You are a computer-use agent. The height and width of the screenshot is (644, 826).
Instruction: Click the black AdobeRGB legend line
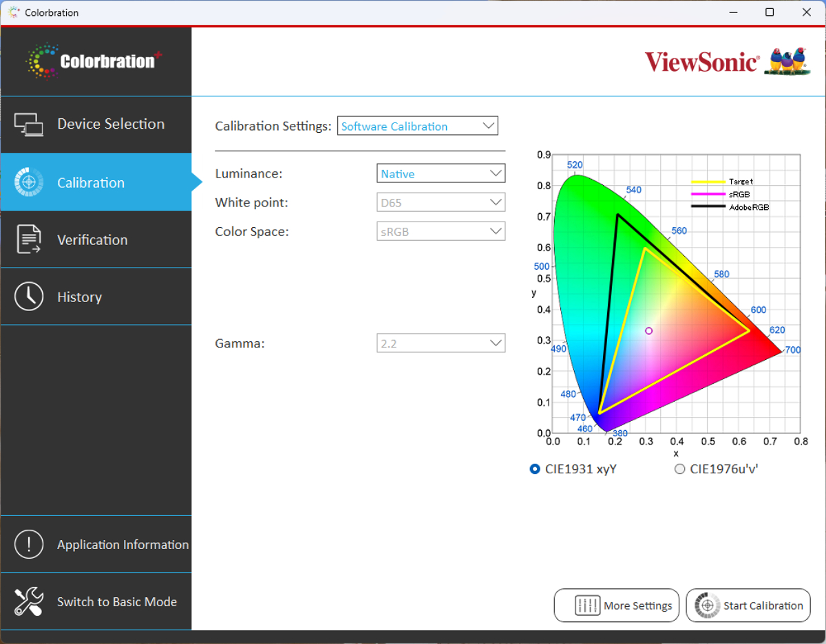point(708,206)
